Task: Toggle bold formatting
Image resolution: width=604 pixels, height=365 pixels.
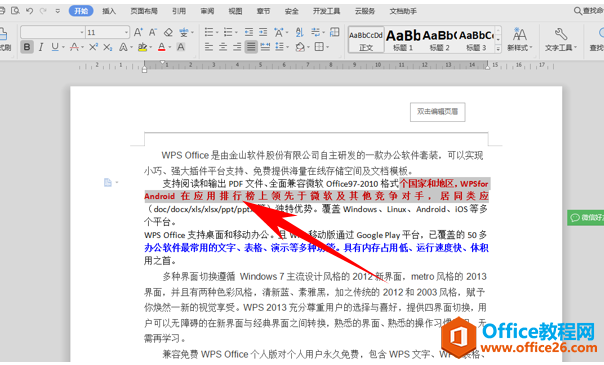Action: coord(27,47)
